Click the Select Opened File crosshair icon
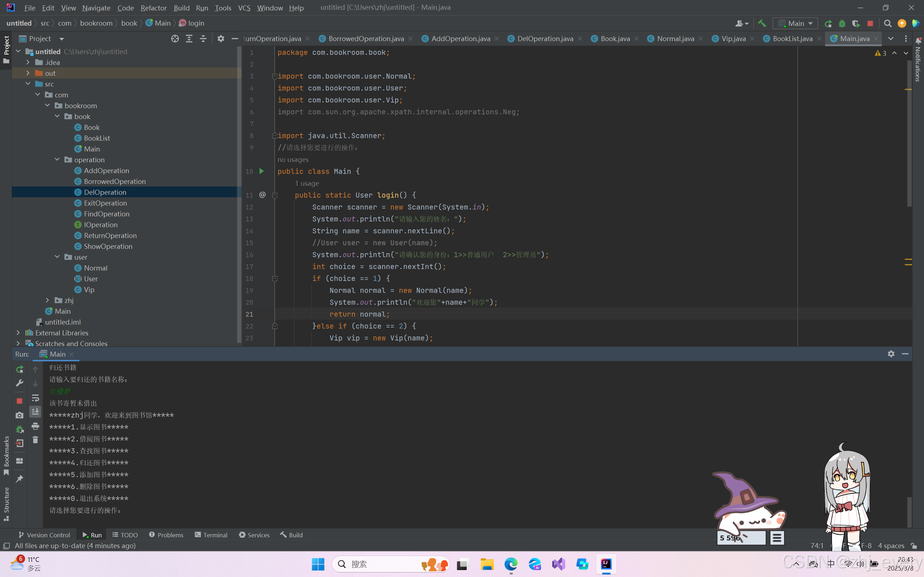This screenshot has height=577, width=924. coord(175,39)
